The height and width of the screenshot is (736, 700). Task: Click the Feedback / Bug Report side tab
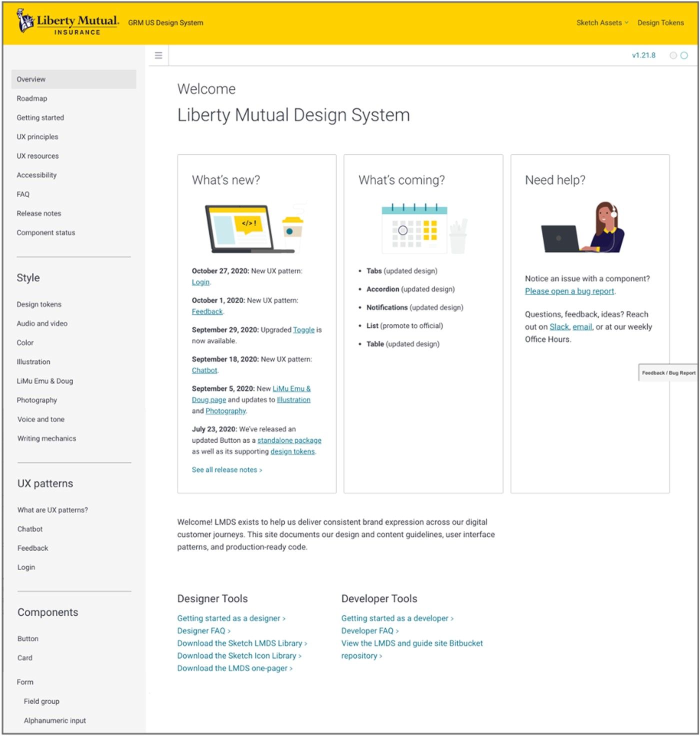click(x=668, y=373)
